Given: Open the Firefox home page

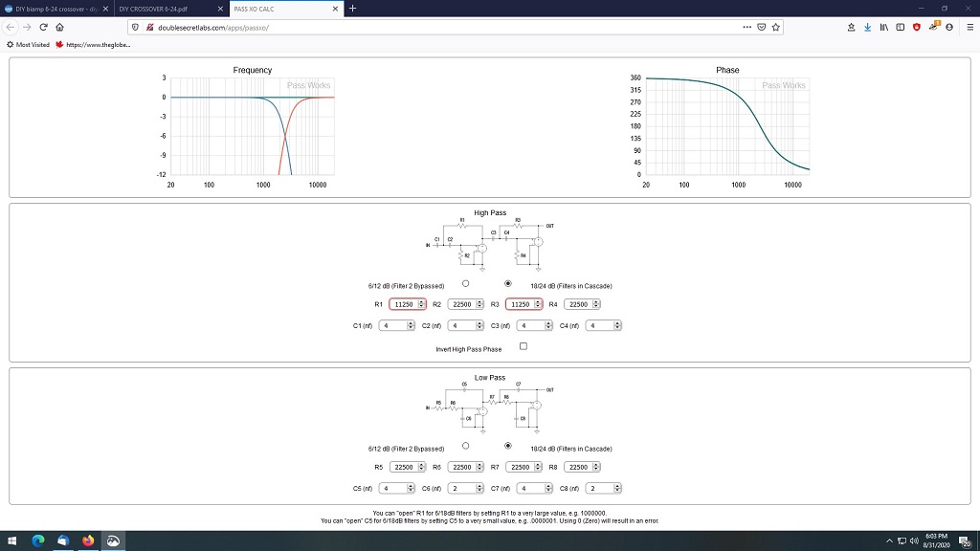Looking at the screenshot, I should (60, 27).
